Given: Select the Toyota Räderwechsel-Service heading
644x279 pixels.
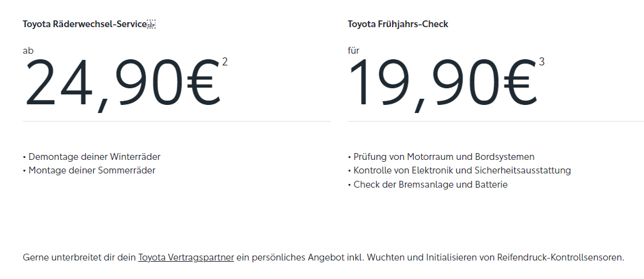Looking at the screenshot, I should 85,24.
